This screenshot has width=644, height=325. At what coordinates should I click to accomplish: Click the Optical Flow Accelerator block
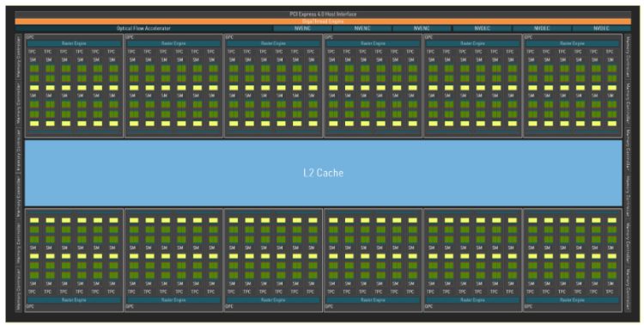coord(143,28)
